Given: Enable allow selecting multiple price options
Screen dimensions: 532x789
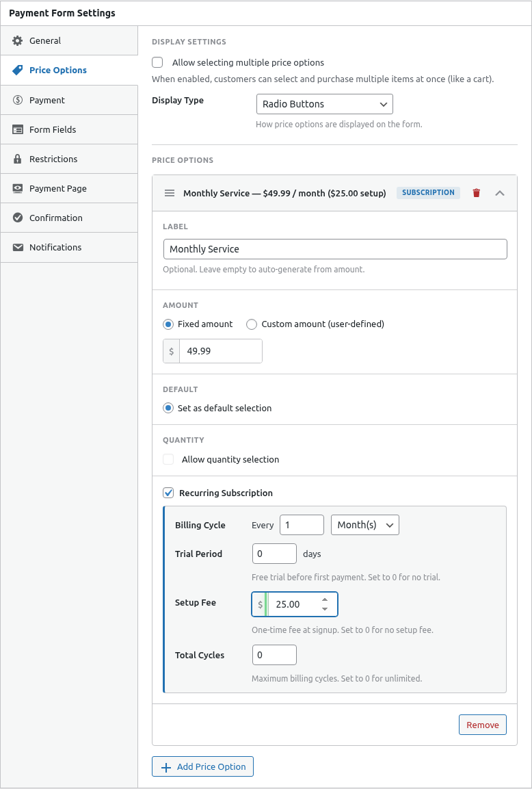Looking at the screenshot, I should (157, 62).
